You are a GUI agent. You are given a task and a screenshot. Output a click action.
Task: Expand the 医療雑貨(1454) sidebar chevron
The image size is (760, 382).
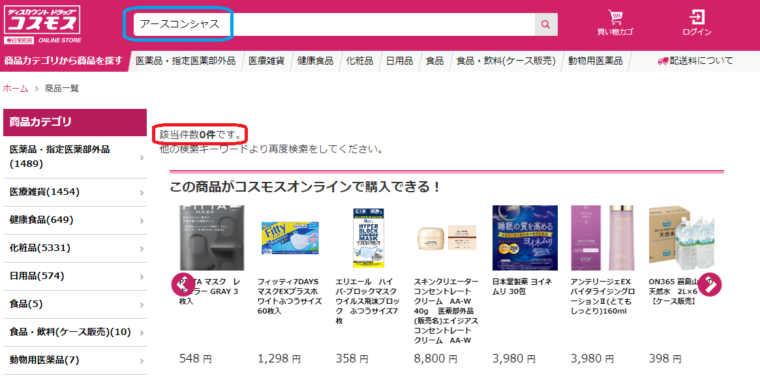142,192
